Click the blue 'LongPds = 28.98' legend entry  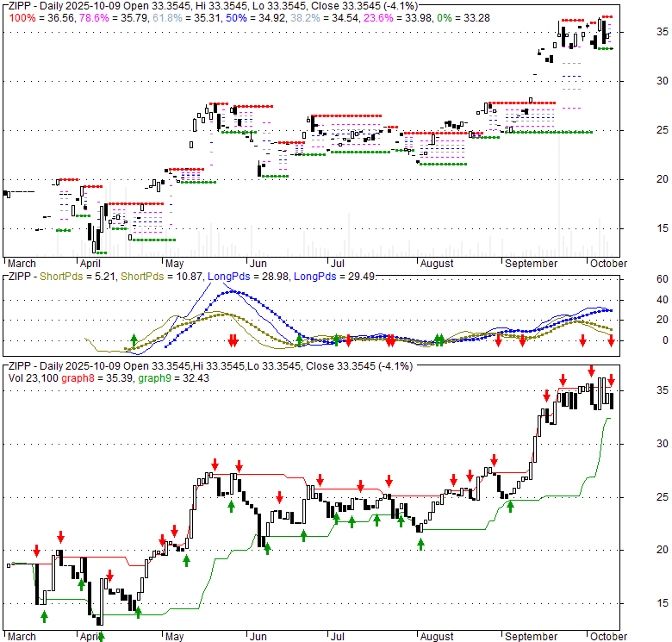pyautogui.click(x=248, y=277)
